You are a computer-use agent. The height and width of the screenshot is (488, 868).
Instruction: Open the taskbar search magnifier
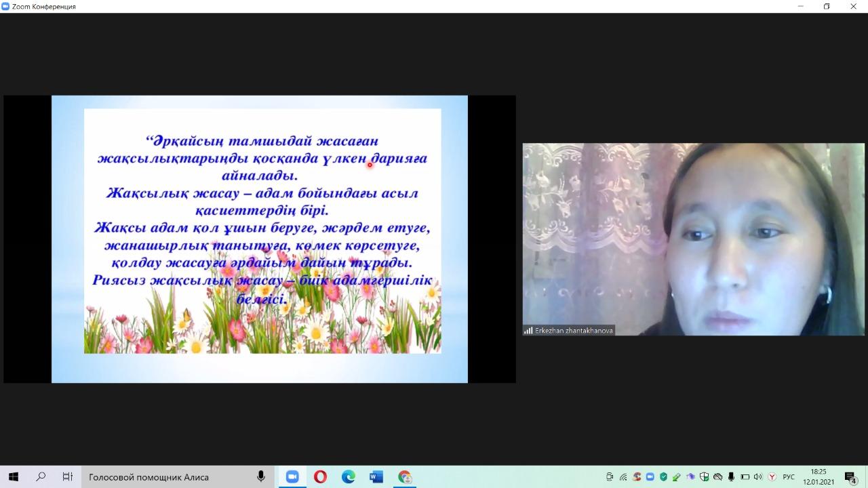41,476
